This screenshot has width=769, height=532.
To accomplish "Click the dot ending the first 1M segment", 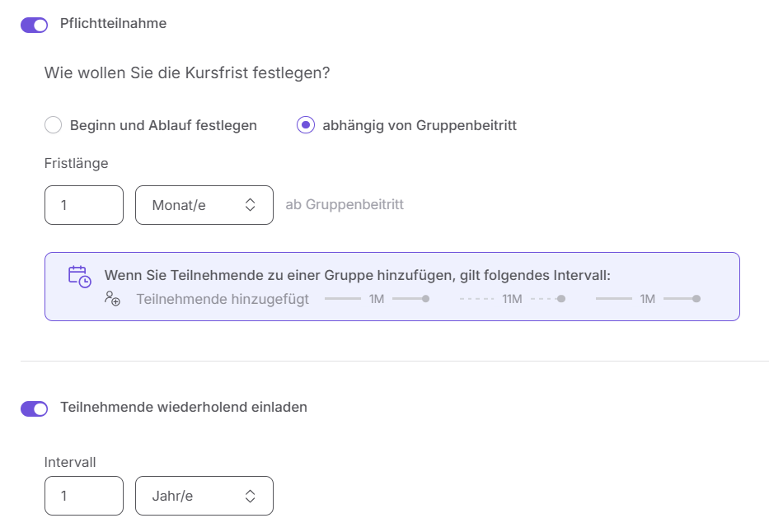I will click(425, 299).
